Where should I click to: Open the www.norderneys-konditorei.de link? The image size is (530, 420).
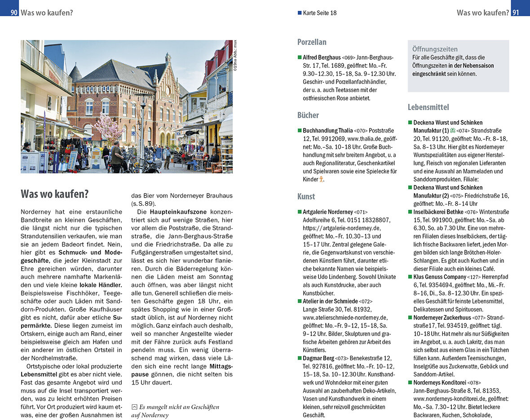point(450,399)
